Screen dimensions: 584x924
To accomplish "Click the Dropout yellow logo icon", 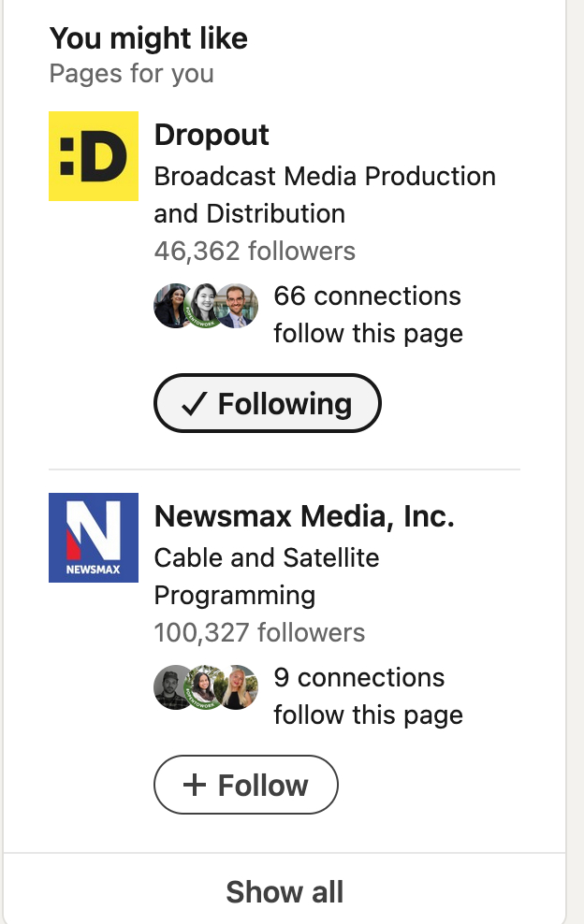I will tap(94, 156).
